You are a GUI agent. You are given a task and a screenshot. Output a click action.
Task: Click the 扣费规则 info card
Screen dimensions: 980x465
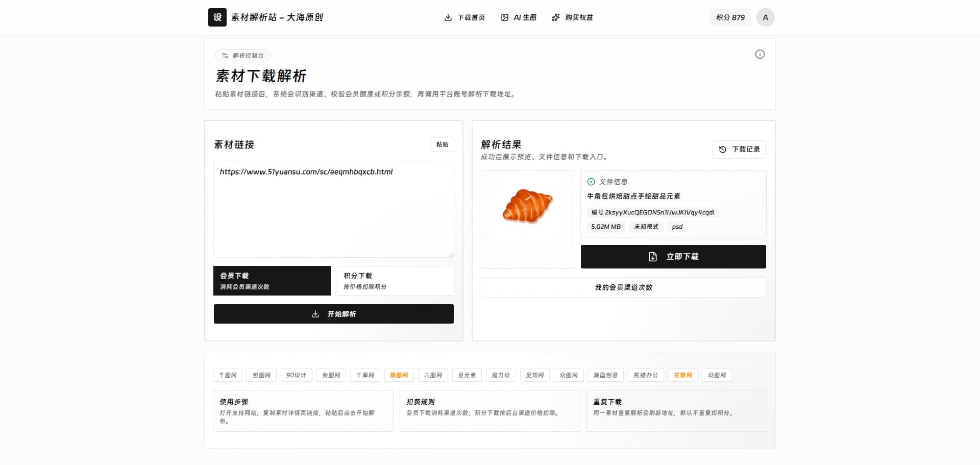489,411
